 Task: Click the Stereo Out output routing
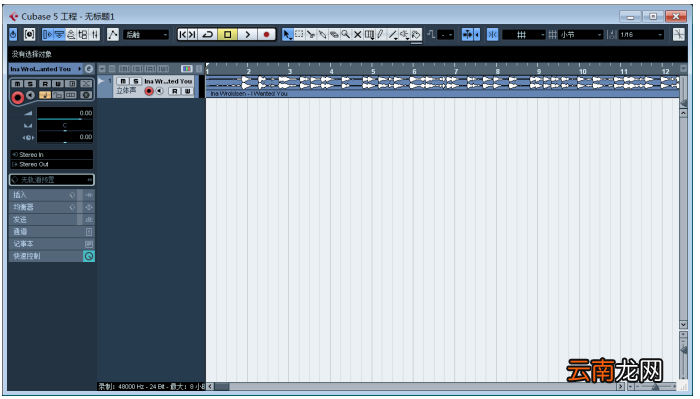click(52, 164)
